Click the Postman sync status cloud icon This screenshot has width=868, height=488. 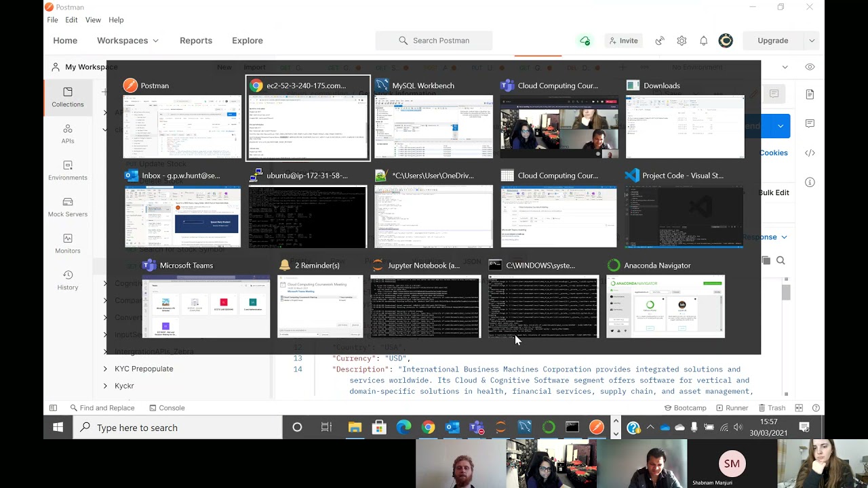pyautogui.click(x=585, y=41)
